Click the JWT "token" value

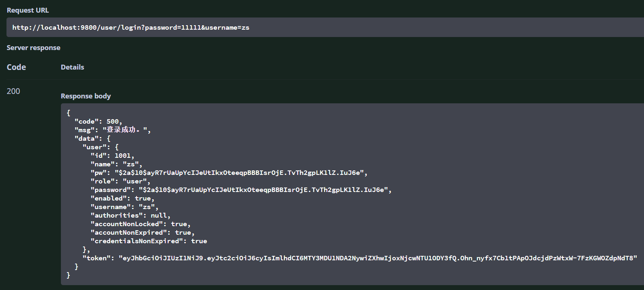point(378,258)
